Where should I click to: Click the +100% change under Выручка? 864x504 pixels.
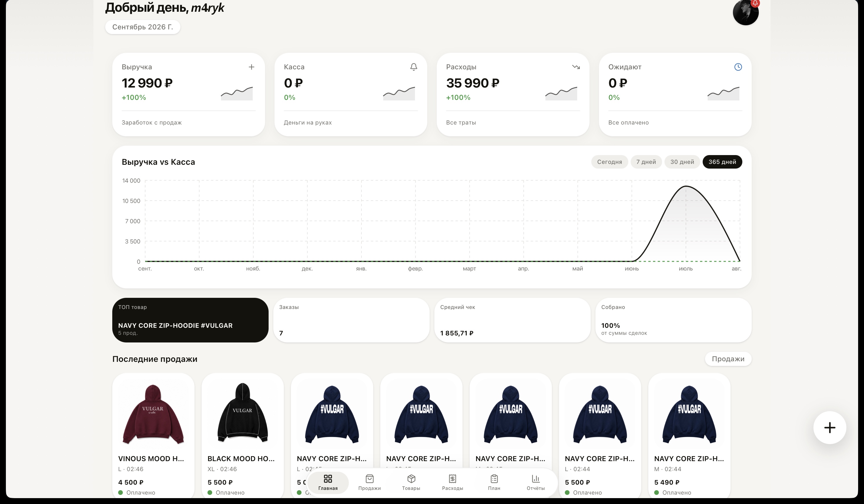coord(134,98)
